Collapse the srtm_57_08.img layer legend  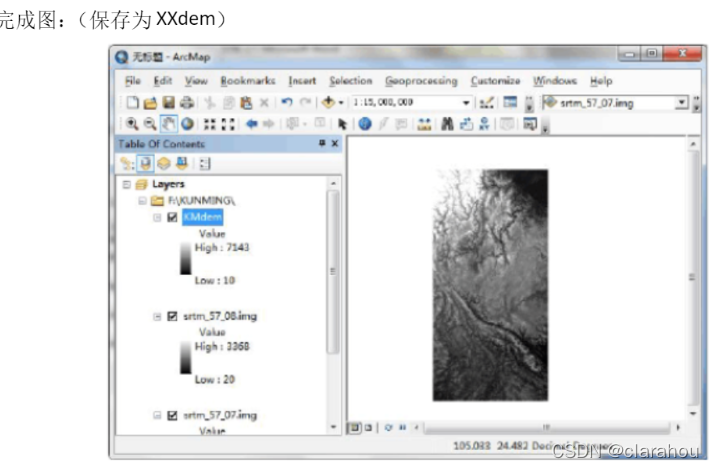point(157,316)
